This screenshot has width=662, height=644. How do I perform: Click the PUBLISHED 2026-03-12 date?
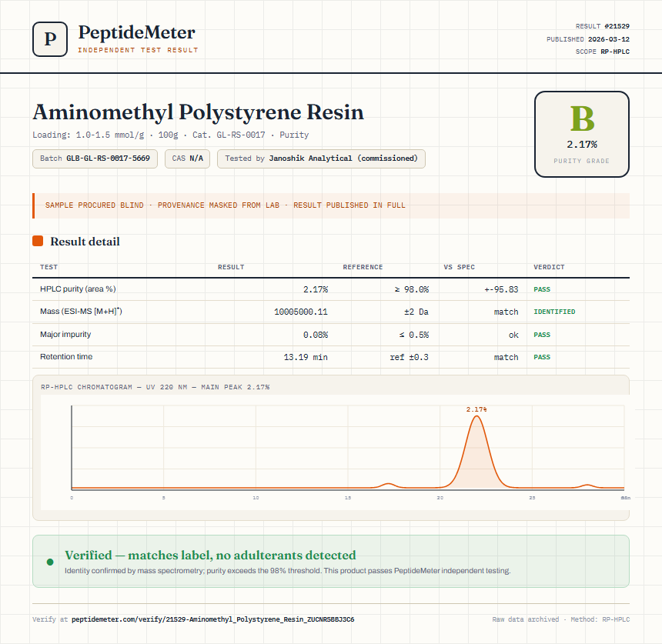click(x=588, y=39)
